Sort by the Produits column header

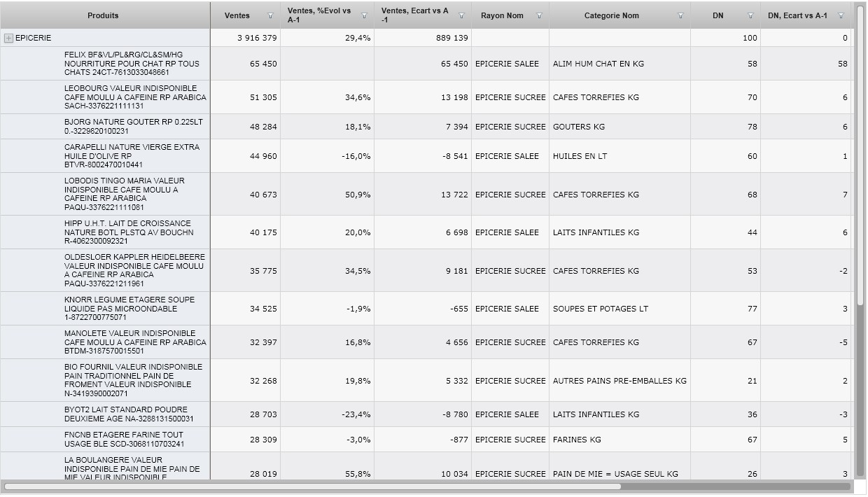(x=103, y=15)
